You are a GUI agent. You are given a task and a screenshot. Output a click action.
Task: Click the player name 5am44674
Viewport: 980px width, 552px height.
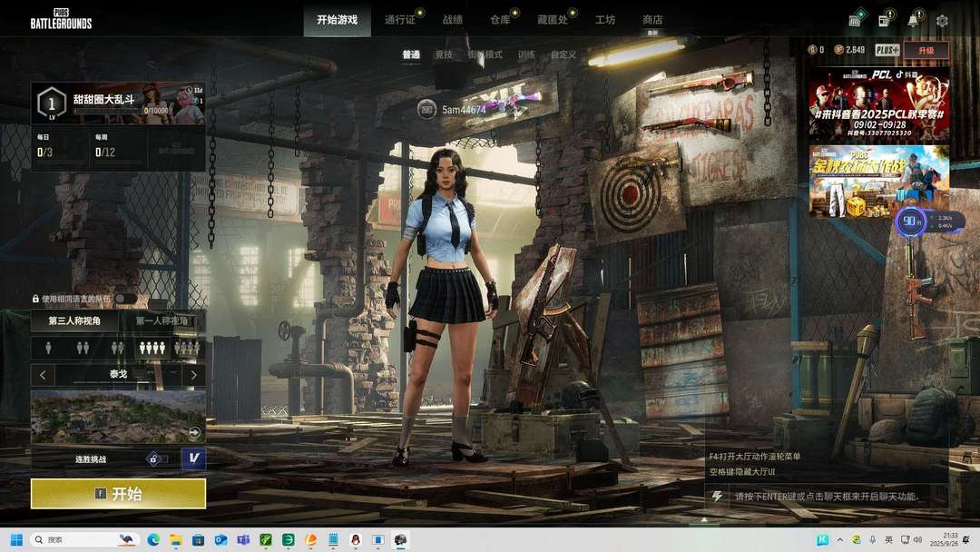[x=464, y=110]
